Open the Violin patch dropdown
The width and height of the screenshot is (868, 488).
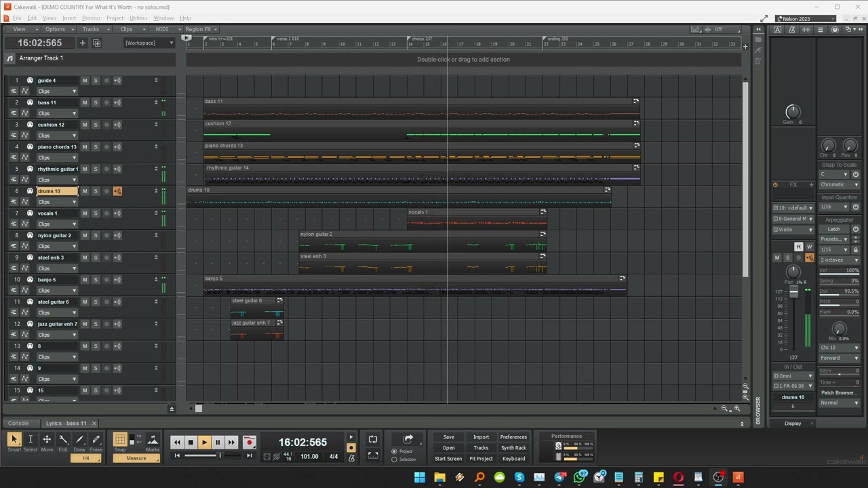pos(793,229)
